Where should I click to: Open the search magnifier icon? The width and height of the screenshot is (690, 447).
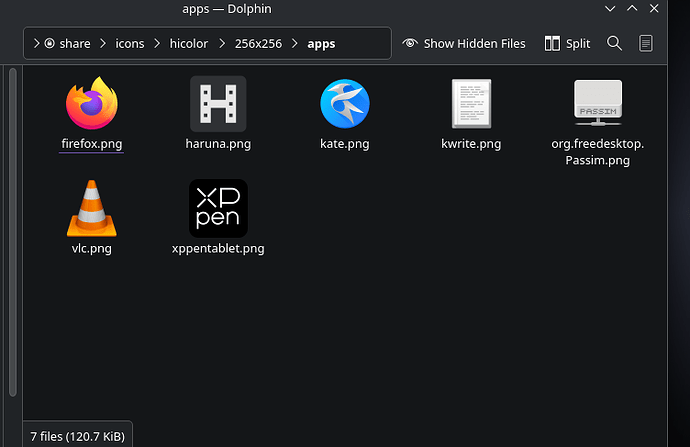[614, 44]
